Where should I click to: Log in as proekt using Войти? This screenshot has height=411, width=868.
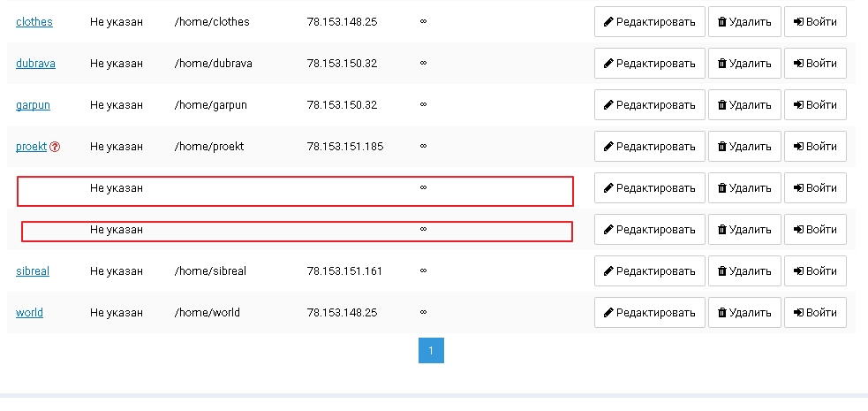tap(815, 146)
